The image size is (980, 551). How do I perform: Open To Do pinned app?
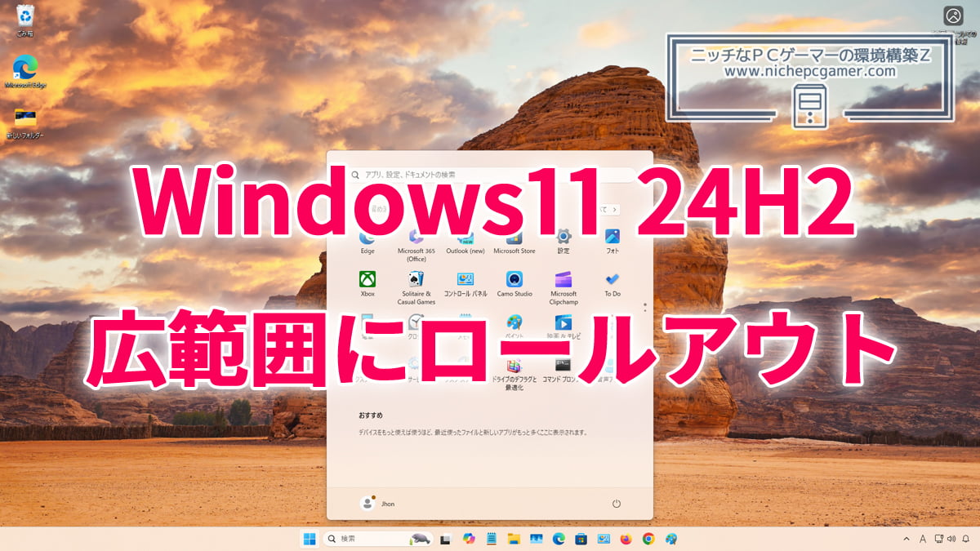pos(612,284)
